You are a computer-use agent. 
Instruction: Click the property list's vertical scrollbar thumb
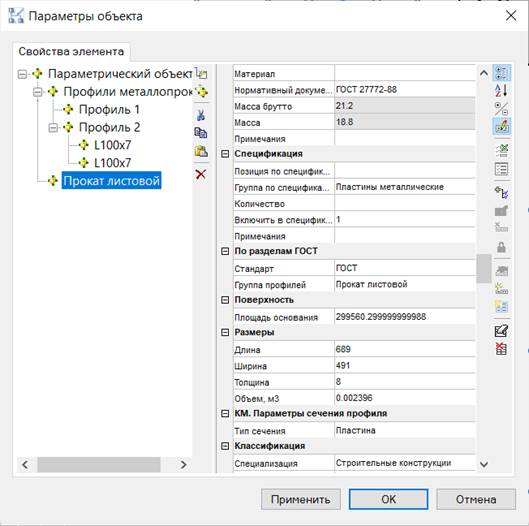coord(484,269)
